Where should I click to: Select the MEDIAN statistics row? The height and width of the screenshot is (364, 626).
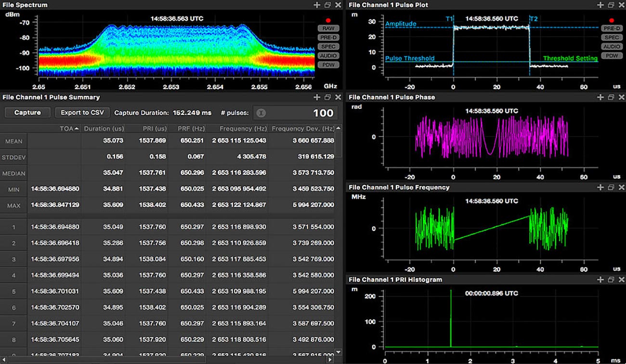coord(168,173)
